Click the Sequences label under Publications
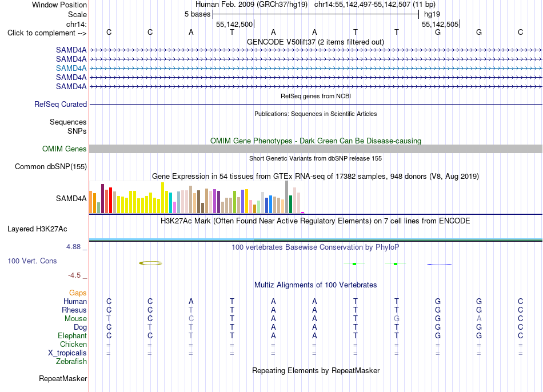 tap(68, 122)
